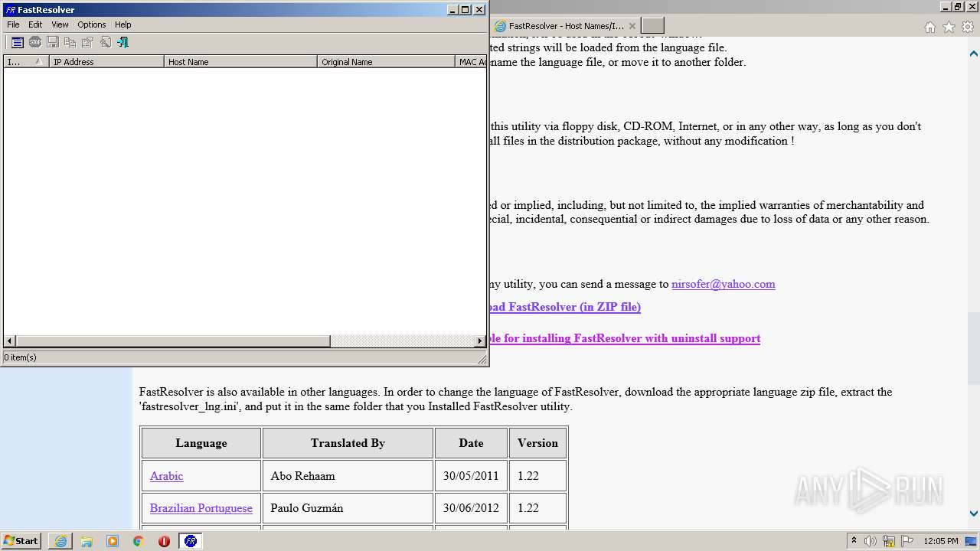This screenshot has height=551, width=980.
Task: Open the Brazilian Portuguese language link
Action: pos(201,508)
